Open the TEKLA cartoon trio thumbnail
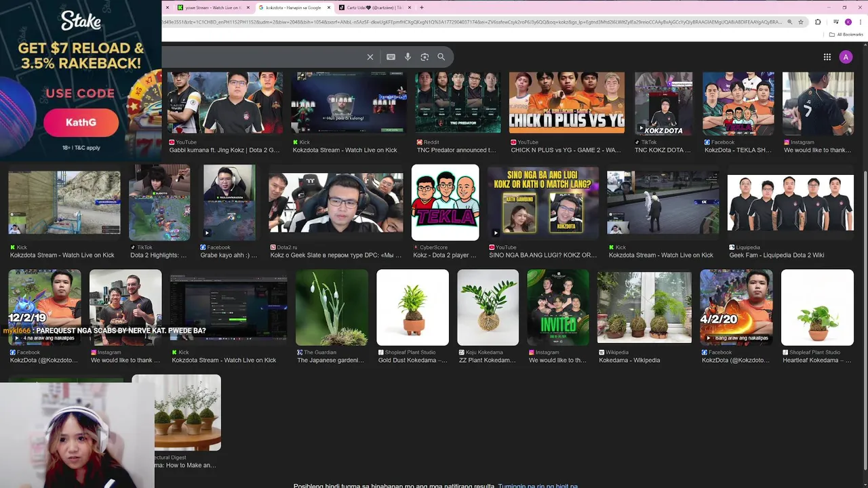Viewport: 868px width, 488px height. coord(445,202)
